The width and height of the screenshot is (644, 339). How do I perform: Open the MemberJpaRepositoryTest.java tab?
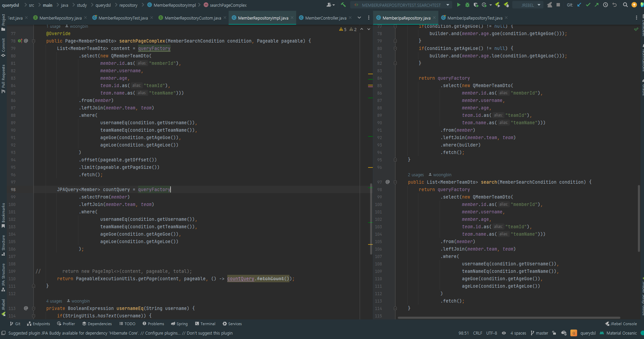[473, 18]
